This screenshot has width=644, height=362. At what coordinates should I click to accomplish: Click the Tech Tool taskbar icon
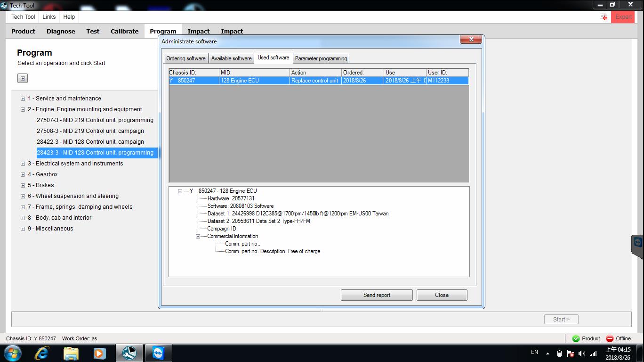129,353
